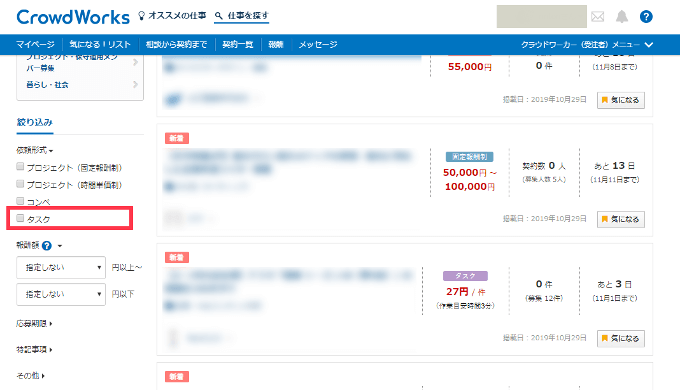Image resolution: width=680 pixels, height=390 pixels.
Task: Expand the クラウドワーカー (受注者) メニュー dropdown
Action: click(x=587, y=44)
